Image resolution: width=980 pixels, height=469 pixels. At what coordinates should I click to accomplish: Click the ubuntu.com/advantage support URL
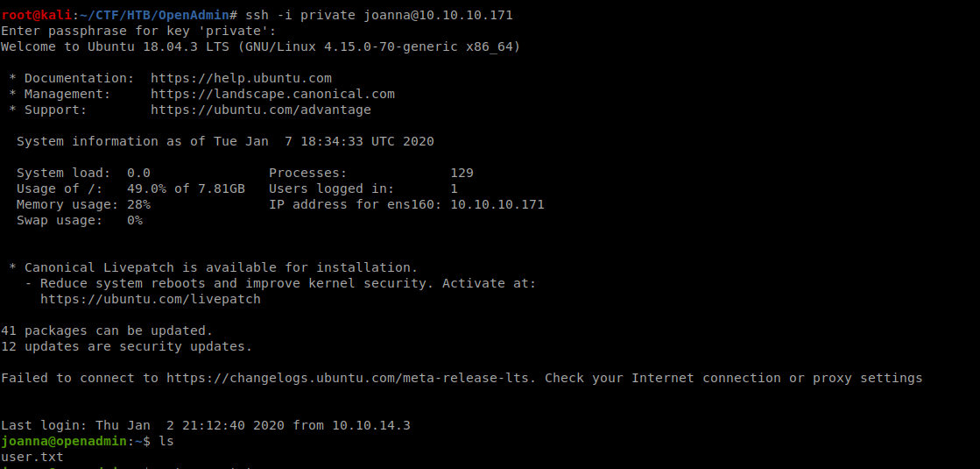pyautogui.click(x=261, y=110)
